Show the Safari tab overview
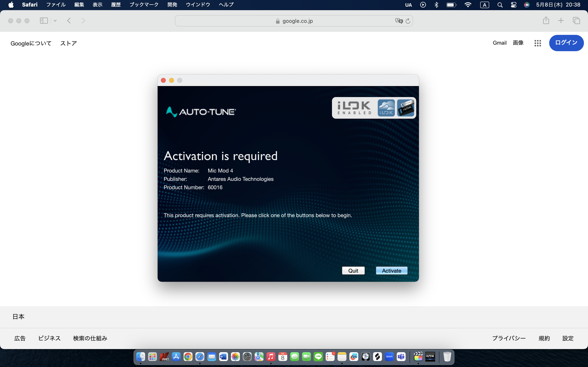This screenshot has width=588, height=367. point(576,21)
